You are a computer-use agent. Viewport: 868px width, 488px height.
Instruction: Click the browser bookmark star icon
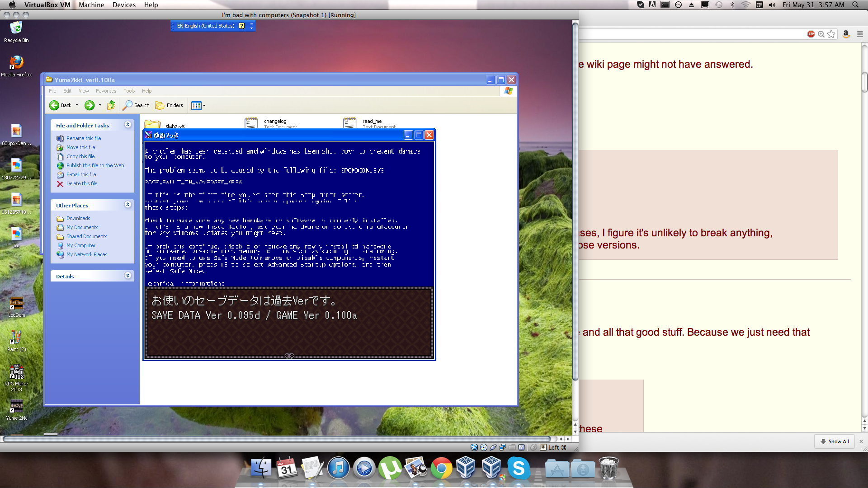point(831,34)
